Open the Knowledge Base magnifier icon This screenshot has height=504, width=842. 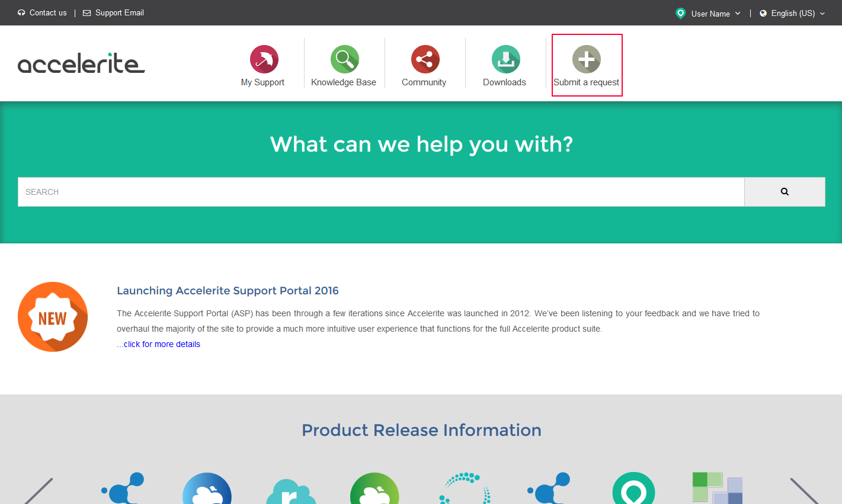coord(344,59)
